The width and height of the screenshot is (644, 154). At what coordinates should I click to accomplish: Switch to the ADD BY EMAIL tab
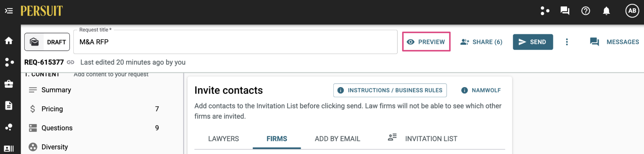coord(337,139)
